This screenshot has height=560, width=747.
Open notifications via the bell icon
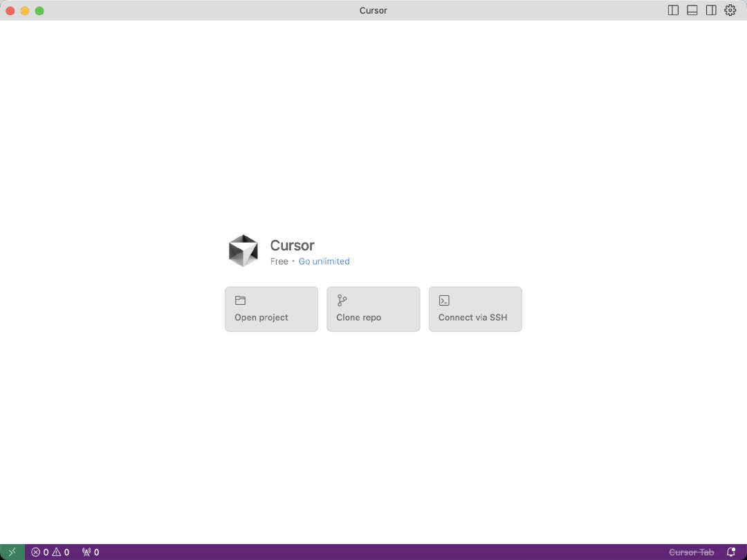(731, 552)
